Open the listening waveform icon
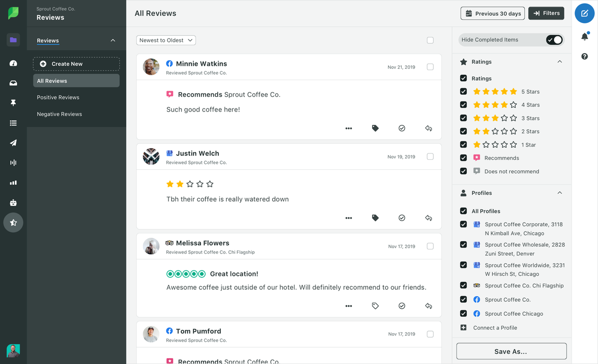 [x=13, y=163]
